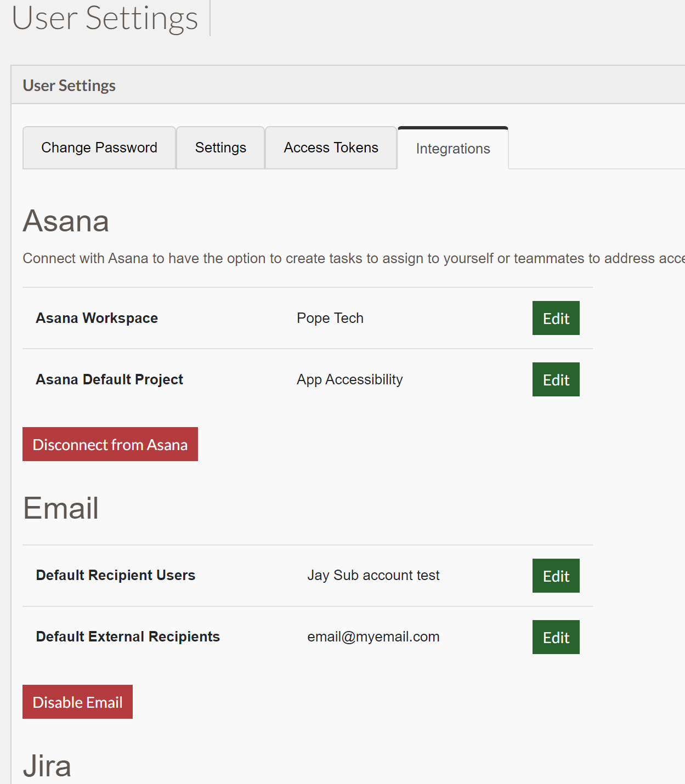Open the Change Password tab
This screenshot has width=685, height=784.
click(x=99, y=147)
